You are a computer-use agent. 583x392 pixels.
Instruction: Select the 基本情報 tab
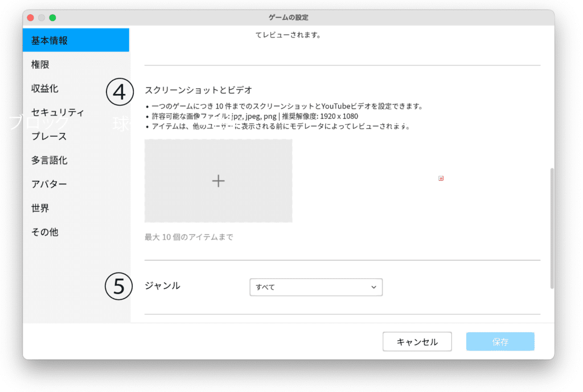pyautogui.click(x=76, y=40)
